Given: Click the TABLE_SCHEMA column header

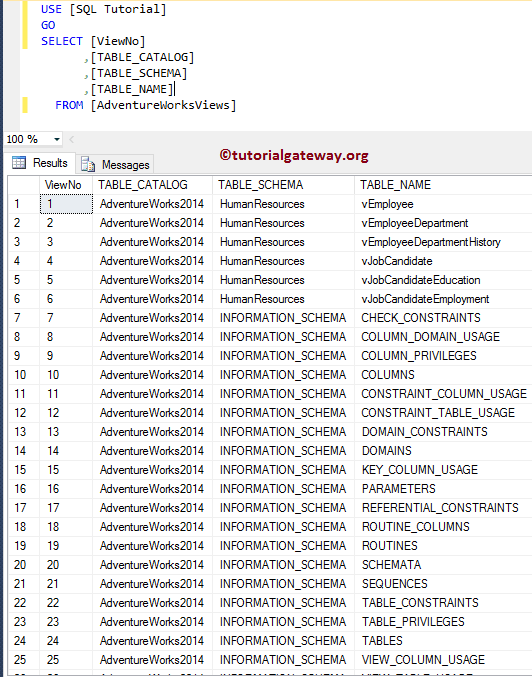Looking at the screenshot, I should [283, 185].
